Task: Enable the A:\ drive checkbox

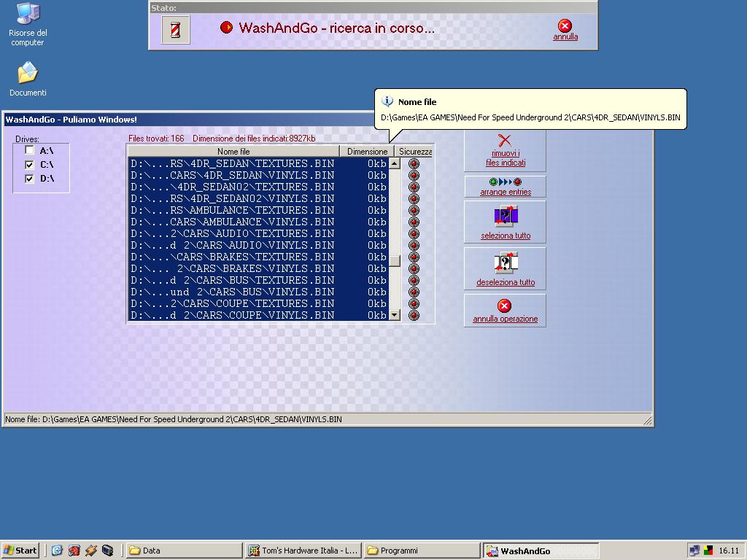Action: [x=29, y=150]
